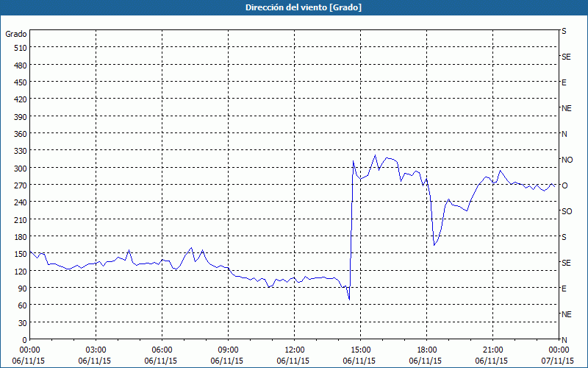Click the 'NE' compass label beside the 390 gridline
Image resolution: width=588 pixels, height=368 pixels.
pyautogui.click(x=567, y=108)
